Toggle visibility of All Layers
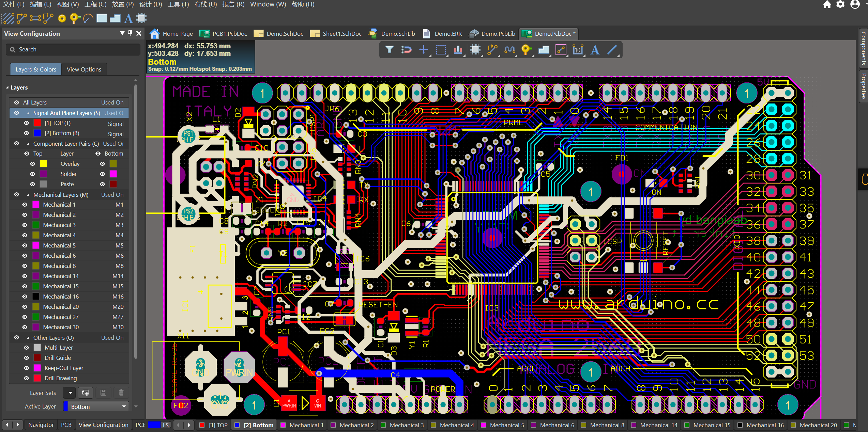Screen dimensions: 868x432 point(16,102)
